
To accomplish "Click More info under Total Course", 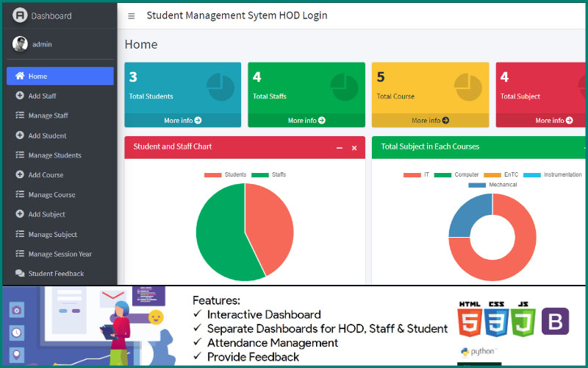I will [x=430, y=120].
